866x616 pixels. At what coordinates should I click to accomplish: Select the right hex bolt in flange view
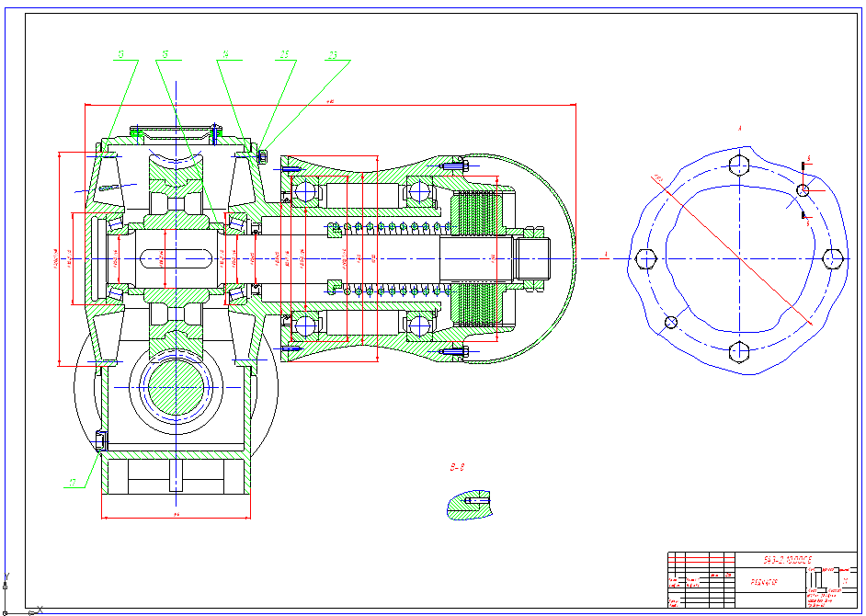(833, 258)
